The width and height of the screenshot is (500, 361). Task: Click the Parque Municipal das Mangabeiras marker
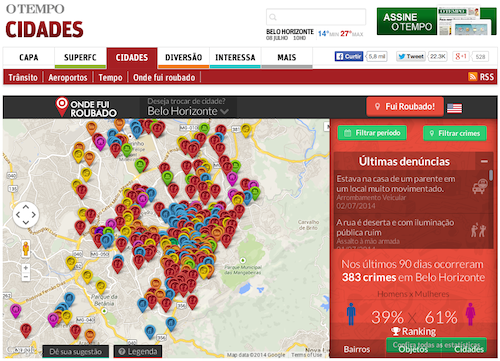(x=243, y=260)
